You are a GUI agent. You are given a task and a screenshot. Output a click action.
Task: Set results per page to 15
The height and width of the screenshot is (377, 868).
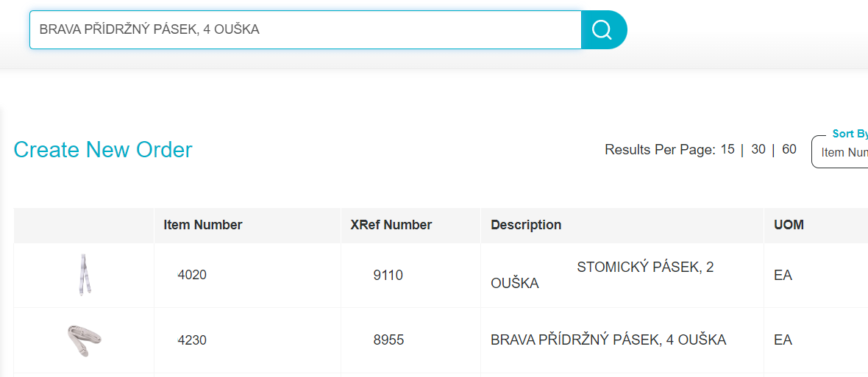(x=728, y=149)
